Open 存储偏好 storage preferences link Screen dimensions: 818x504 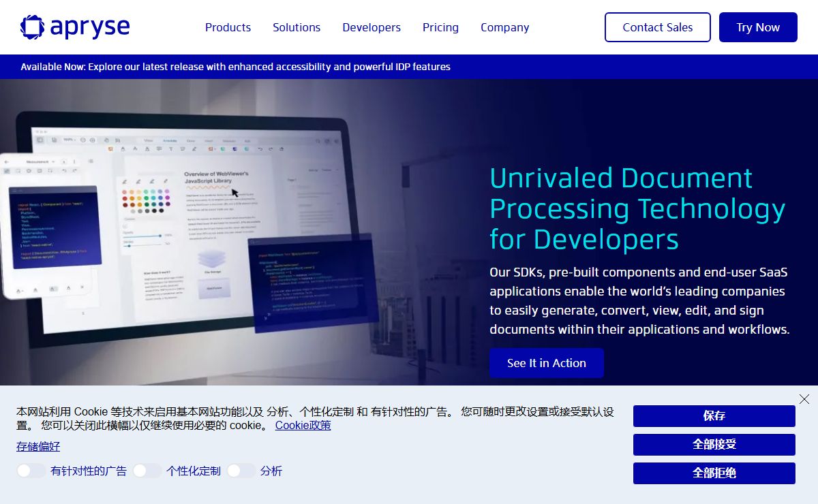38,446
